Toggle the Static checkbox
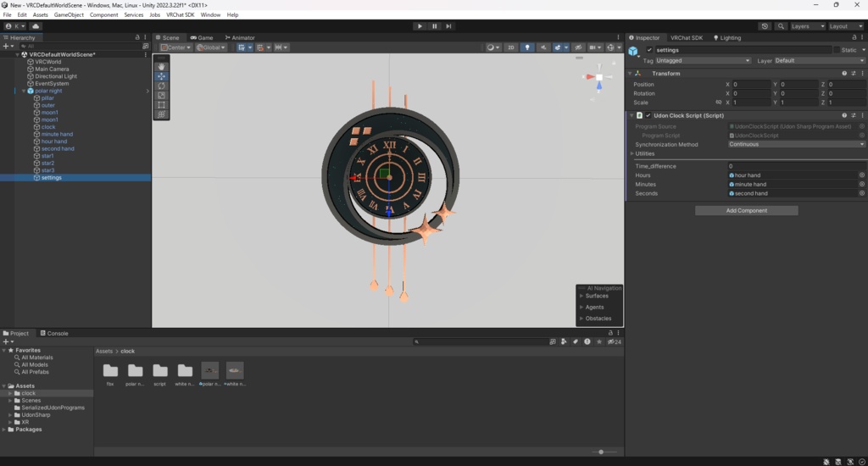868x466 pixels. pyautogui.click(x=837, y=50)
